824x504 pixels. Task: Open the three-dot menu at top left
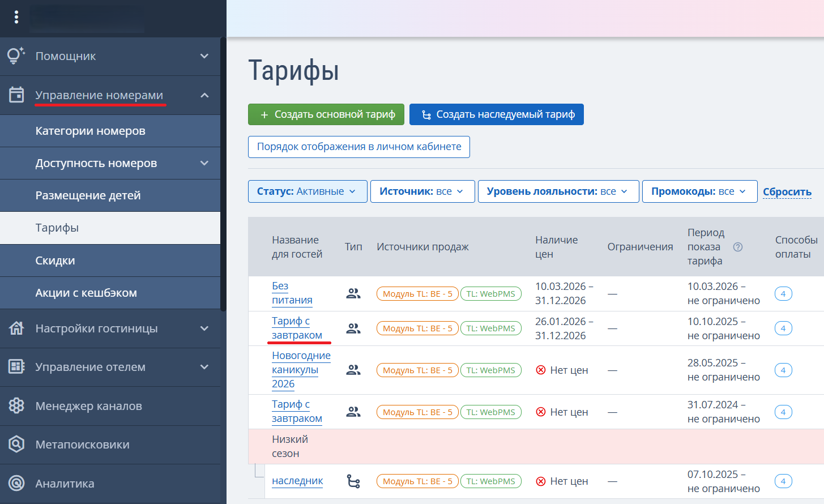click(16, 18)
